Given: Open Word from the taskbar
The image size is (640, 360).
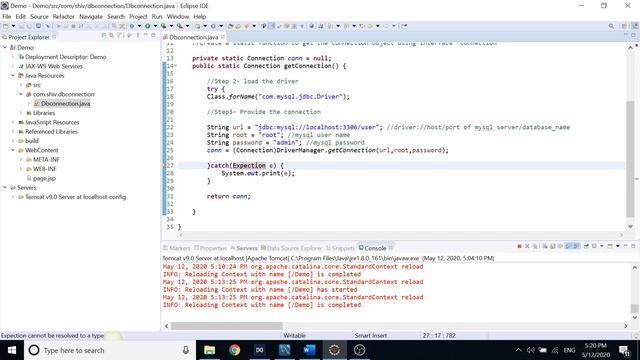Looking at the screenshot, I should pos(309,350).
